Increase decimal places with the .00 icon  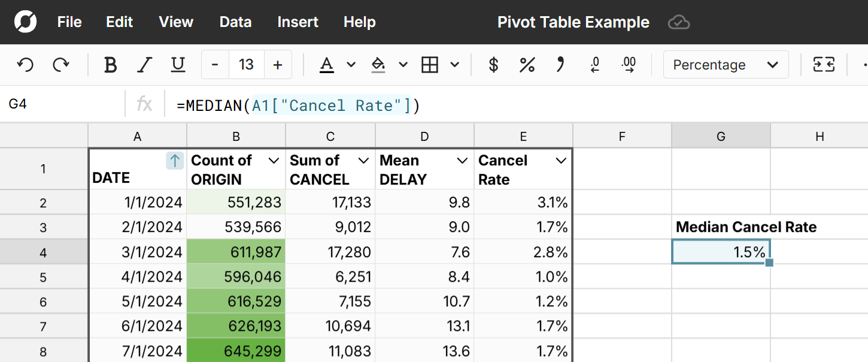click(x=629, y=65)
